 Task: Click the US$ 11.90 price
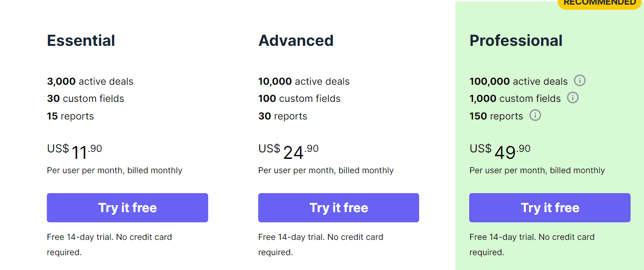tap(75, 152)
